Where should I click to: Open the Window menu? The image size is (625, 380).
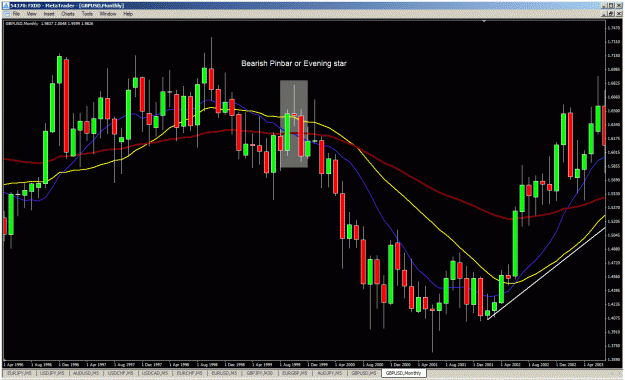point(108,14)
